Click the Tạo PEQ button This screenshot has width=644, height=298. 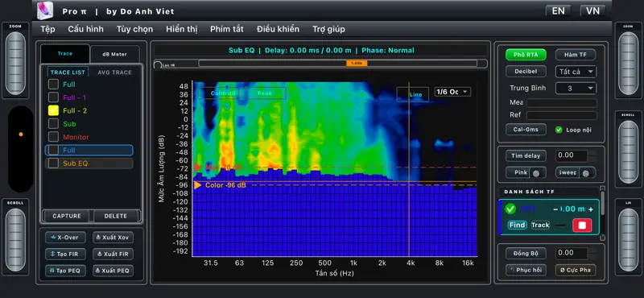click(x=65, y=271)
